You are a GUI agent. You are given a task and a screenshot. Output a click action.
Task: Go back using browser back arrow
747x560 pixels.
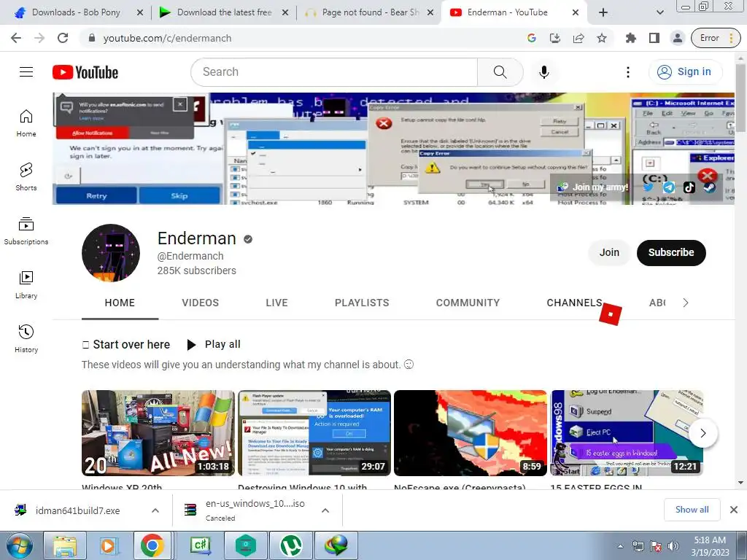point(16,38)
